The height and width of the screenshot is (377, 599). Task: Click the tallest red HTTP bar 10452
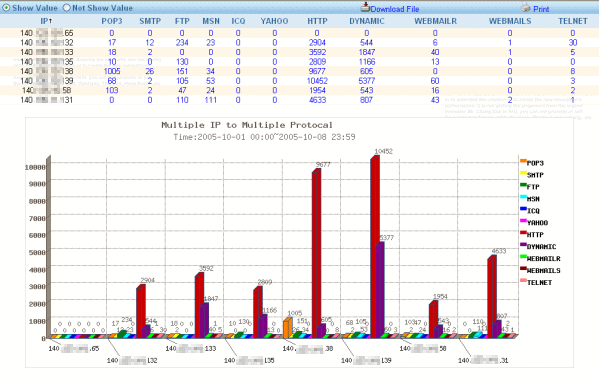(x=375, y=247)
